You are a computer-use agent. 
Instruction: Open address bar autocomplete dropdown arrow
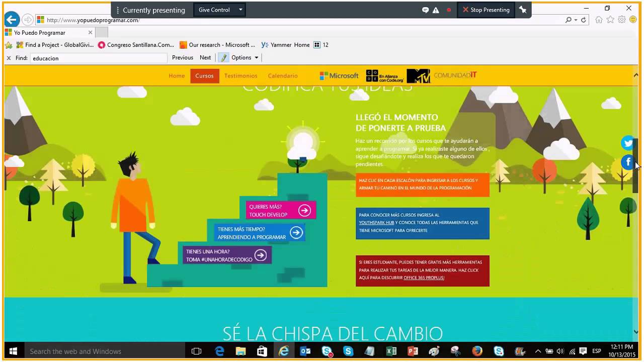point(576,20)
